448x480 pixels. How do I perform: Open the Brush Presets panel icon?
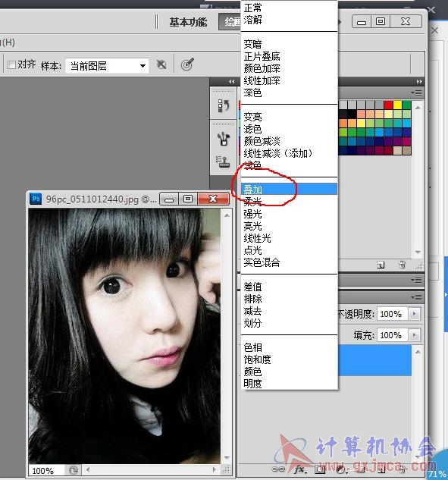pos(224,139)
